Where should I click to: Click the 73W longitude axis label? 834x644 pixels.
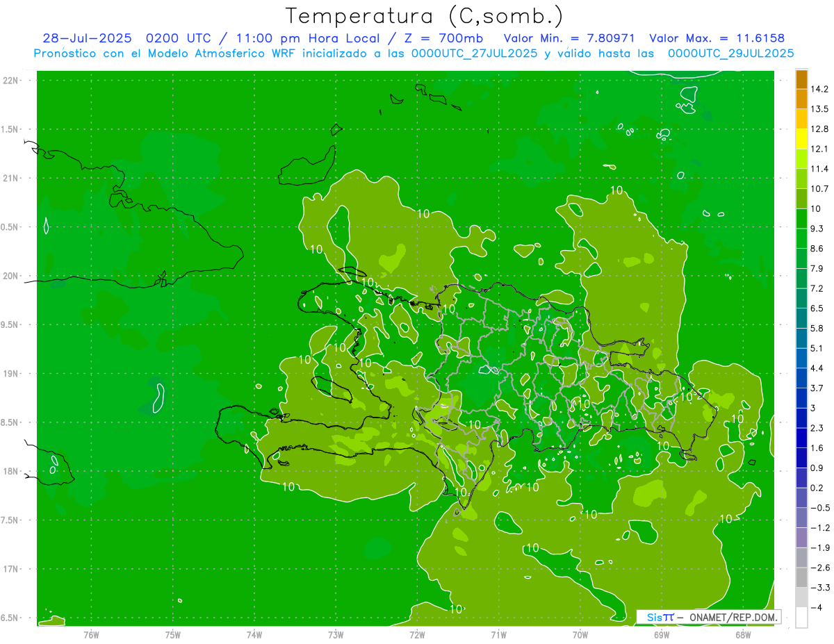click(x=336, y=634)
